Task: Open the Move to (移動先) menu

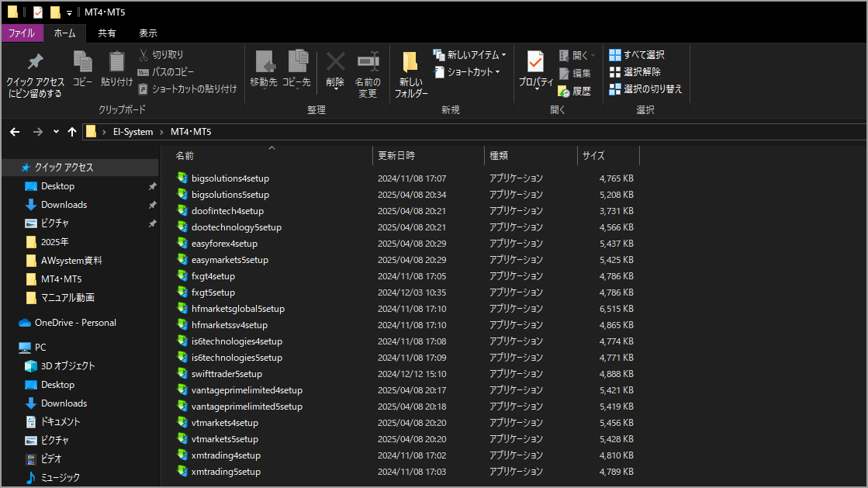Action: [x=264, y=69]
